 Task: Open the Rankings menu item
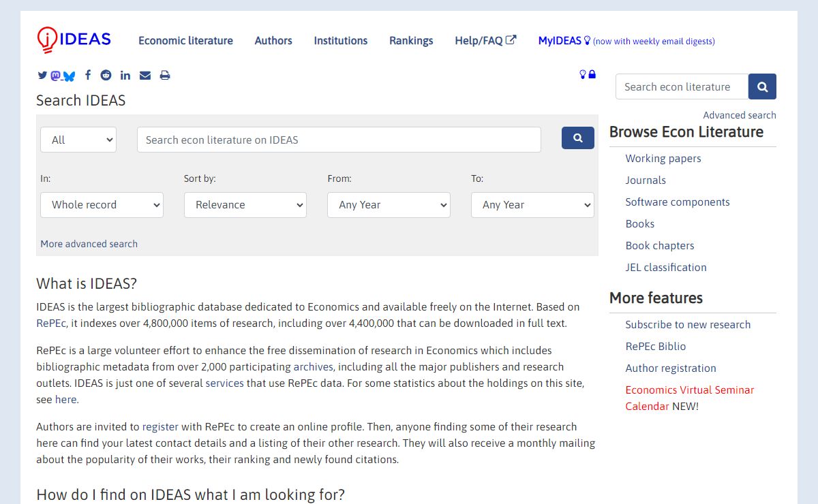coord(411,41)
